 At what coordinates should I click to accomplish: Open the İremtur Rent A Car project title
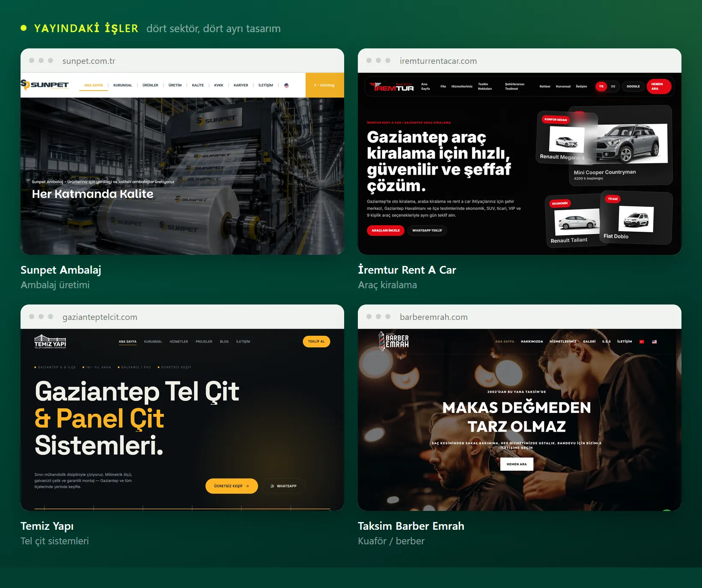(407, 270)
